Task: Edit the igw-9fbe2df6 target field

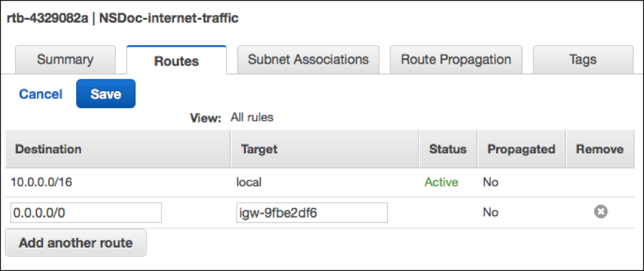Action: pyautogui.click(x=312, y=212)
